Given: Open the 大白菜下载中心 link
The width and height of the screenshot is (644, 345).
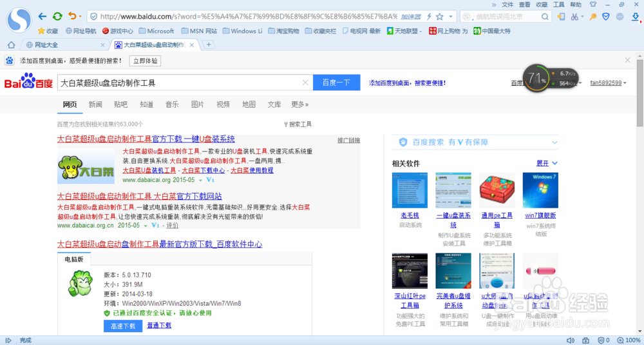Looking at the screenshot, I should pyautogui.click(x=204, y=170).
